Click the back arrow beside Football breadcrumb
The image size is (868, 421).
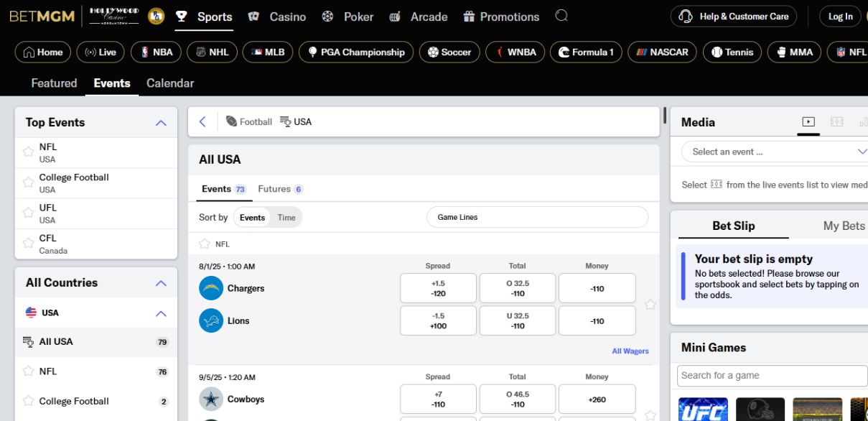tap(202, 122)
